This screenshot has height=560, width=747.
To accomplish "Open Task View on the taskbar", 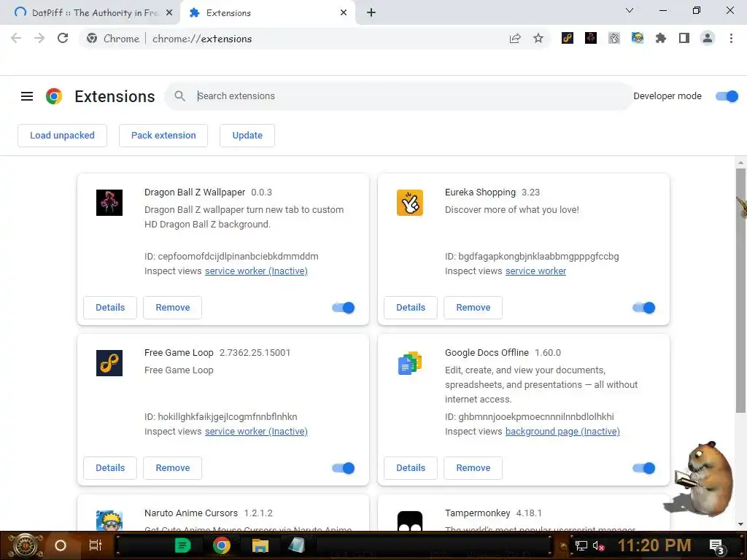I will coord(96,545).
